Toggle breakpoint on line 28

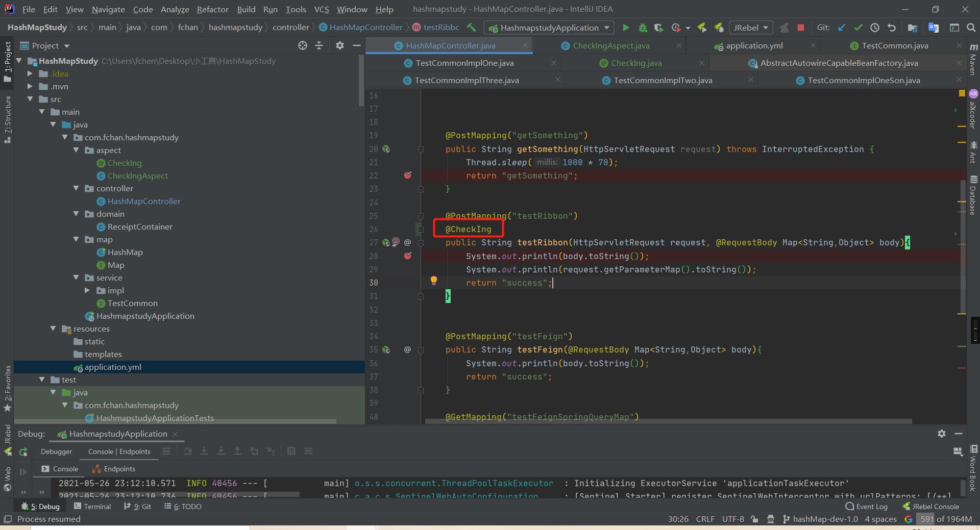pyautogui.click(x=407, y=256)
